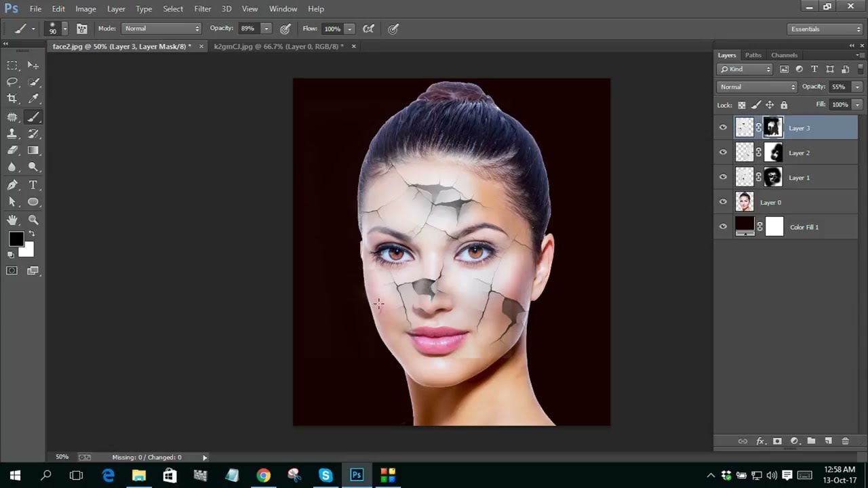The image size is (868, 488).
Task: Filter for type layers
Action: click(814, 69)
